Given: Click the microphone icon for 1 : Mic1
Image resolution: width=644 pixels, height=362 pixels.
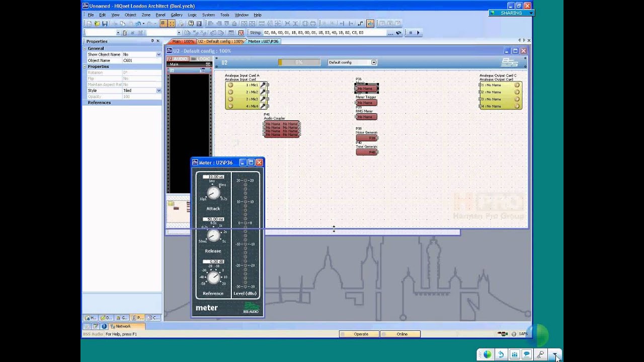Looking at the screenshot, I should [x=263, y=85].
